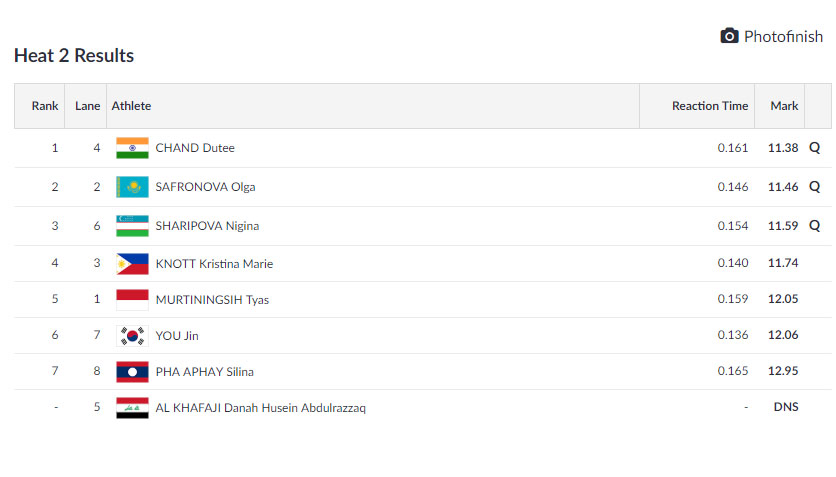Click the Iraq flag beside AL KHAFAJI
This screenshot has height=477, width=836.
click(x=132, y=408)
